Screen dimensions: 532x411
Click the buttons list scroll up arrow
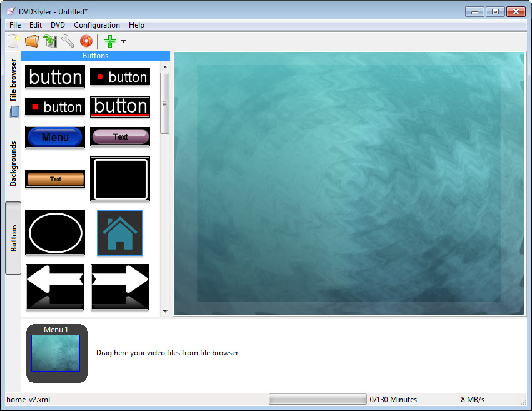pos(165,67)
